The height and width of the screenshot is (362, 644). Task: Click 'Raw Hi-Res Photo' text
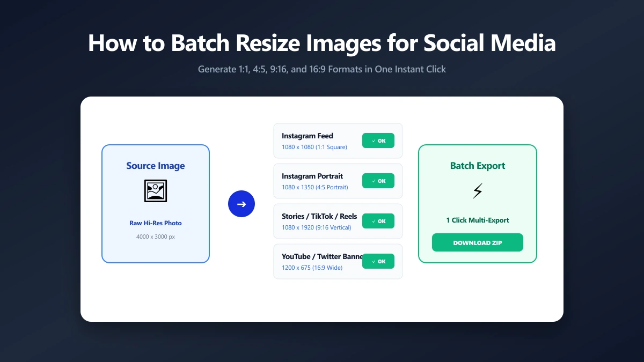point(156,223)
